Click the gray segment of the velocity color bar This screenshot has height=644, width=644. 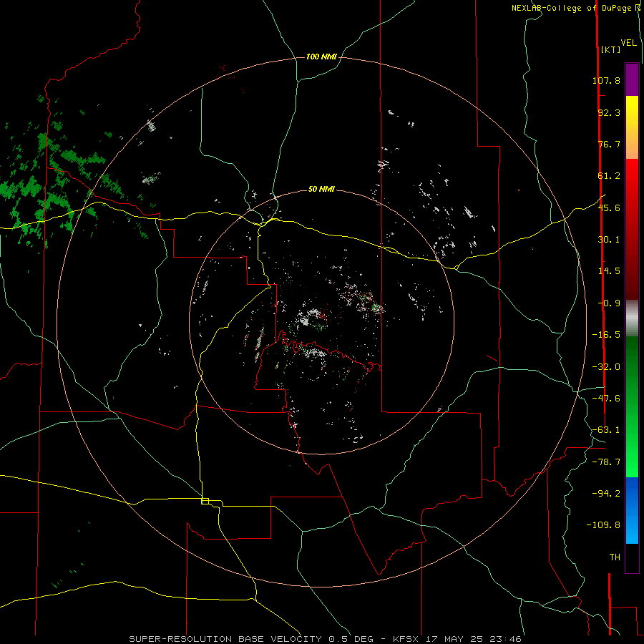632,318
